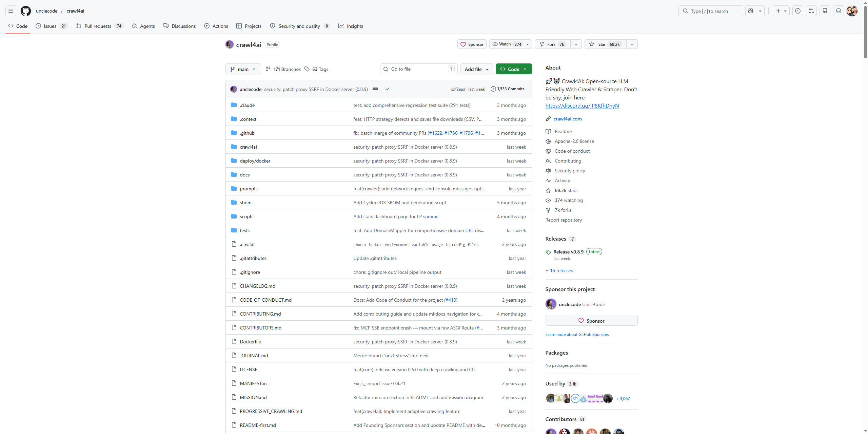Click the crawl4ai repository avatar
Image resolution: width=868 pixels, height=434 pixels.
(230, 44)
